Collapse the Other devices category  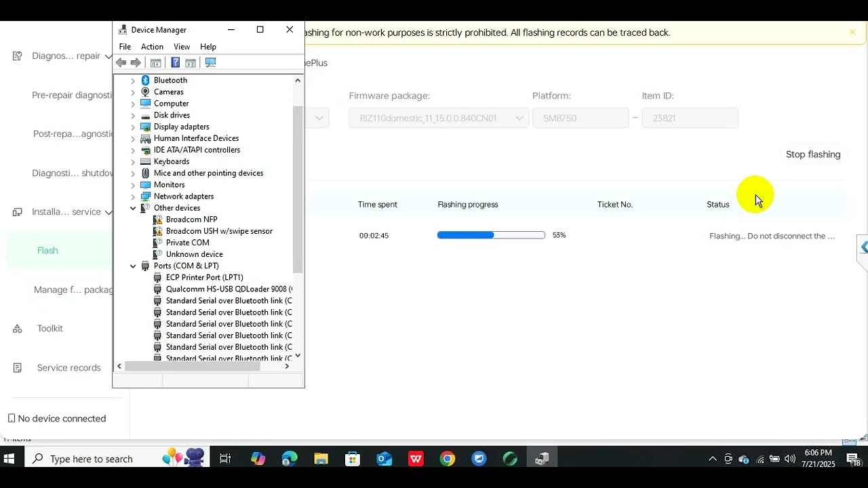(133, 208)
